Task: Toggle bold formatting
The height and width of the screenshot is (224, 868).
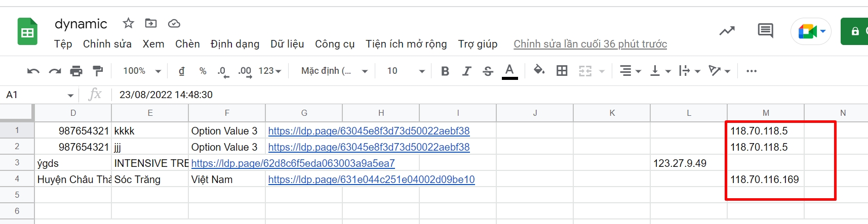Action: click(445, 71)
